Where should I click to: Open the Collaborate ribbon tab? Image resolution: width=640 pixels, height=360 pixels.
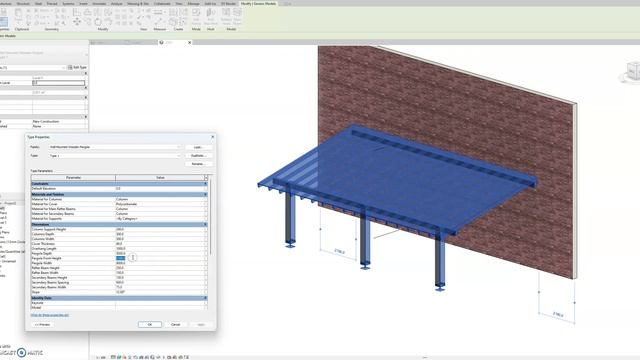pyautogui.click(x=162, y=3)
